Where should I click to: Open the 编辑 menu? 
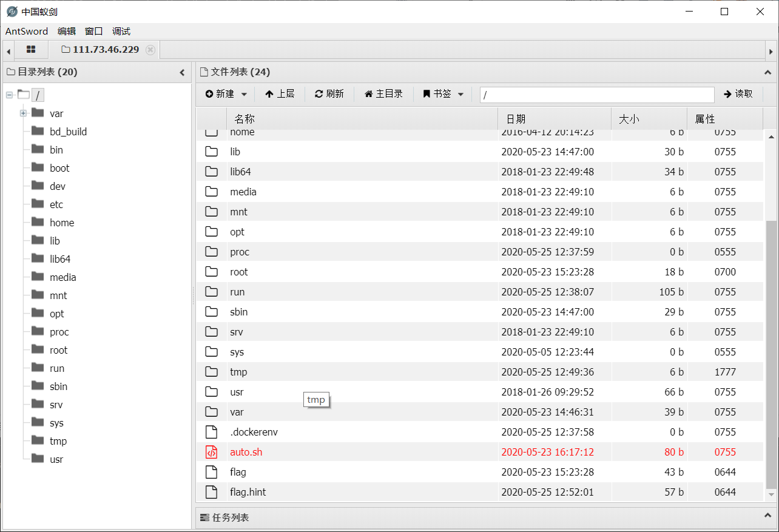[66, 31]
